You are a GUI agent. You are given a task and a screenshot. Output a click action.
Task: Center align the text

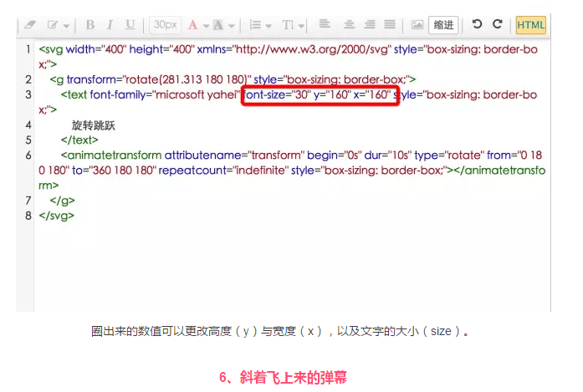tap(349, 25)
